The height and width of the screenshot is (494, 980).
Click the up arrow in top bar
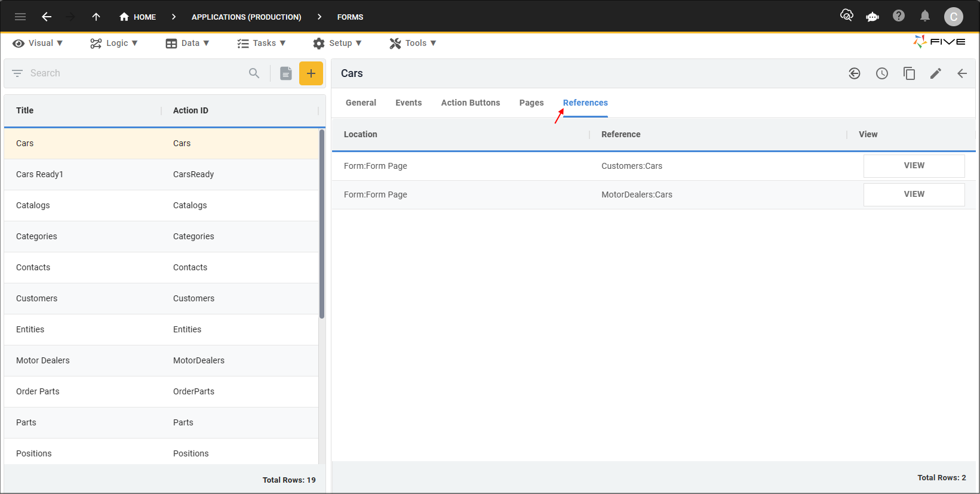tap(96, 17)
